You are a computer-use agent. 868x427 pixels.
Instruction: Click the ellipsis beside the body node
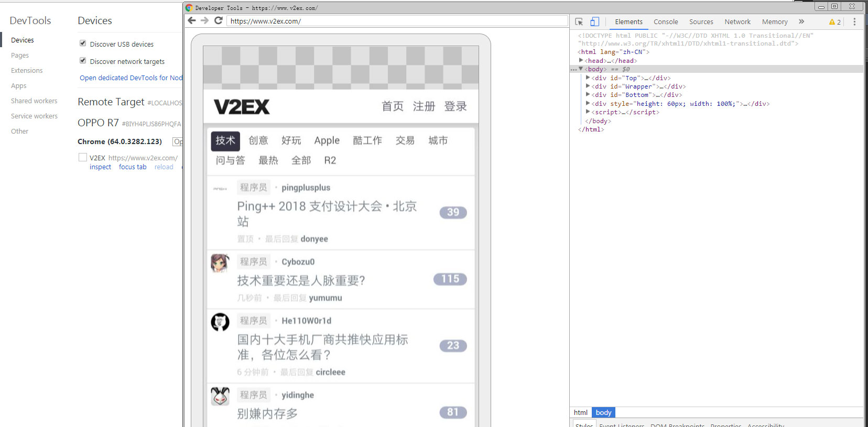point(573,69)
